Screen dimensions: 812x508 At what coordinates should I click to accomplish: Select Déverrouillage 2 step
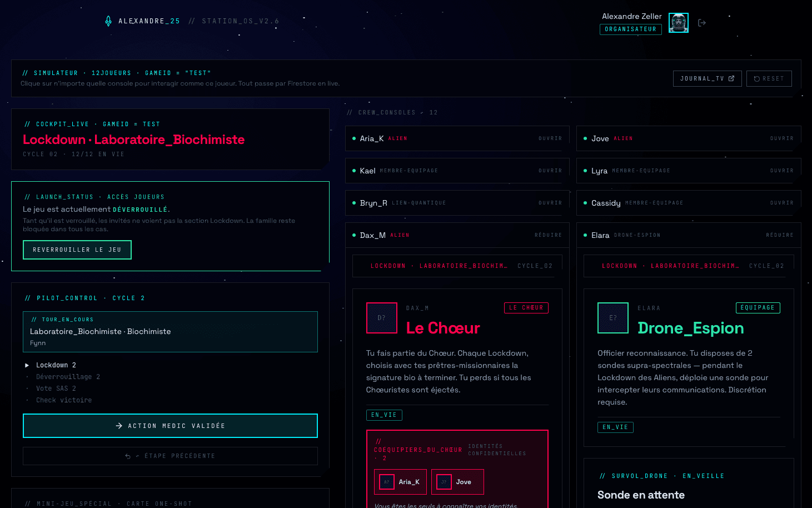point(68,377)
